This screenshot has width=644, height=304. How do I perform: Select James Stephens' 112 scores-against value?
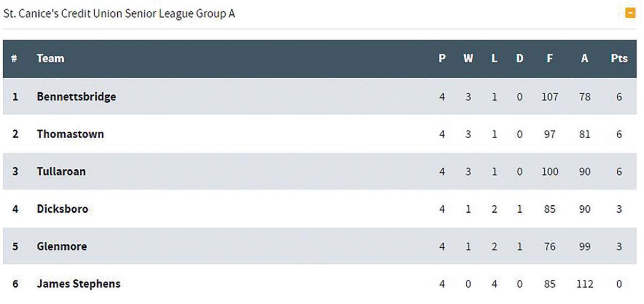[585, 284]
